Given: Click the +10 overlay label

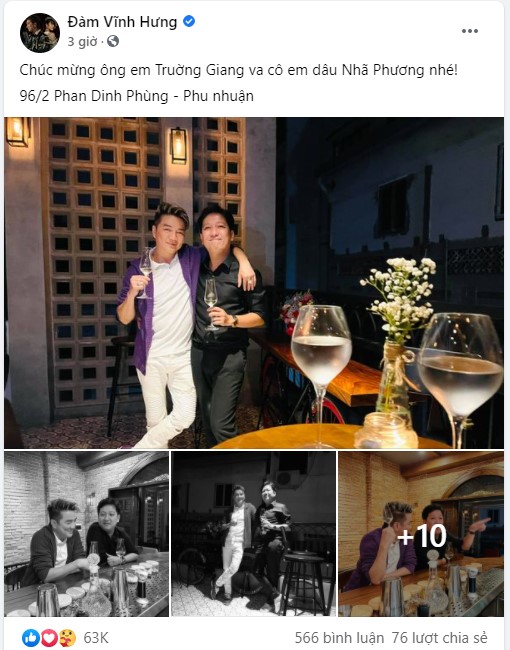Looking at the screenshot, I should 421,536.
